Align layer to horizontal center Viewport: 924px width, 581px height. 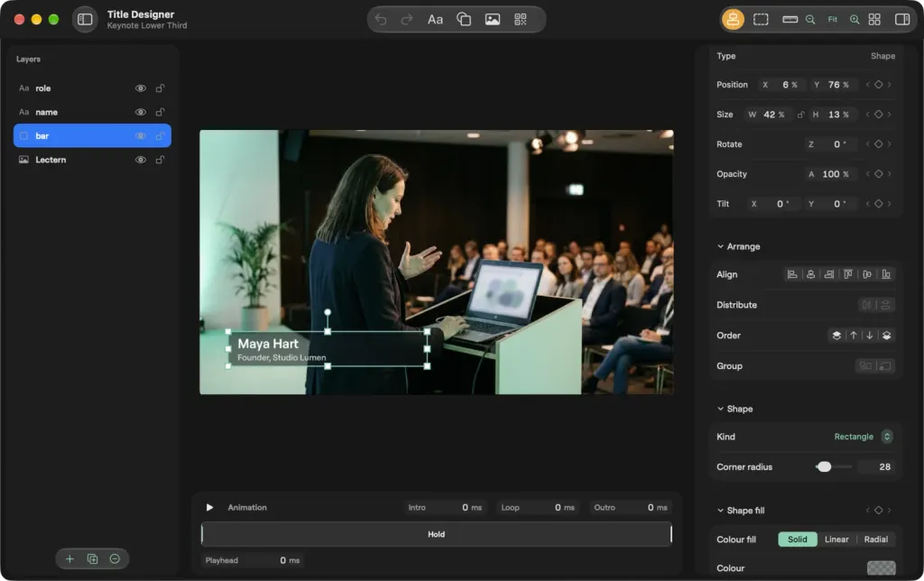811,274
